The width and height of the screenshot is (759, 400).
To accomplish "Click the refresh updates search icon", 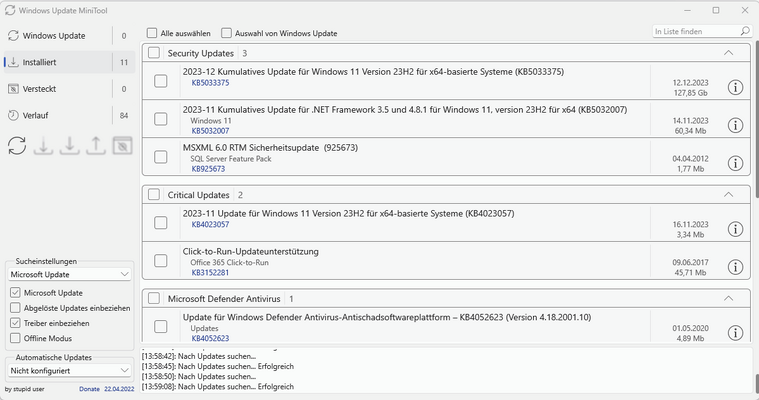I will click(x=17, y=146).
